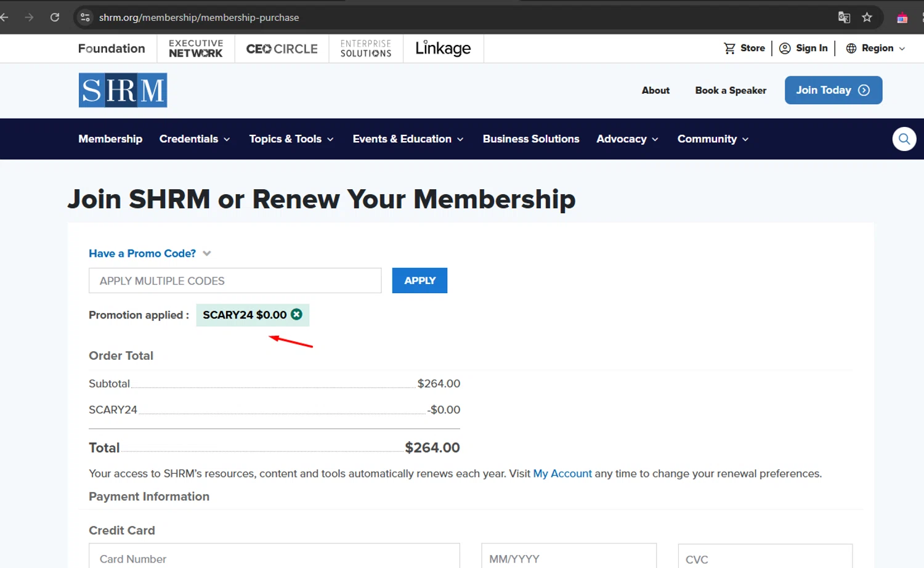924x568 pixels.
Task: Click the browser address bar URL
Action: point(199,17)
